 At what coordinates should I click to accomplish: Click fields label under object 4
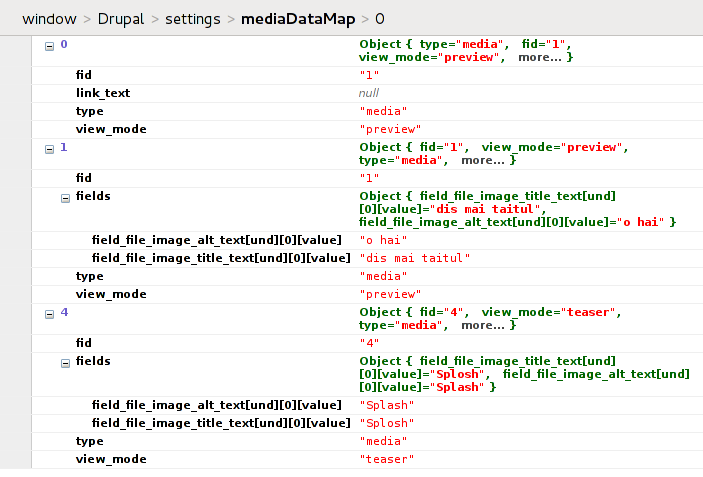pyautogui.click(x=93, y=361)
